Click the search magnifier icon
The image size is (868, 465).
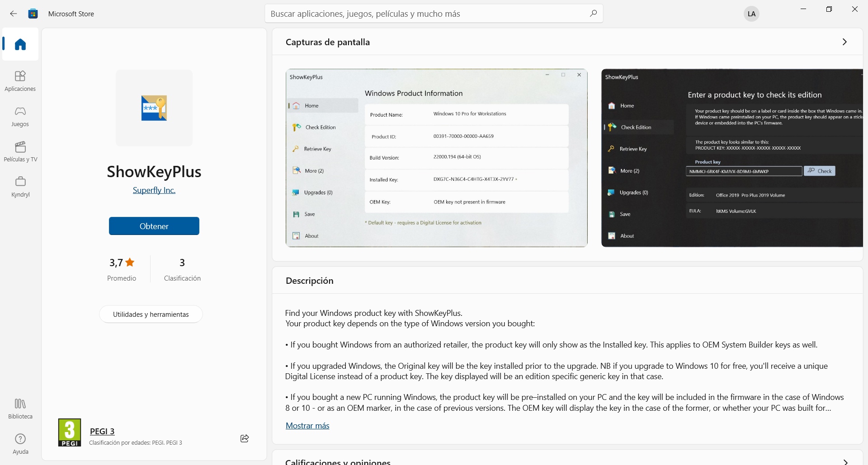(x=593, y=14)
